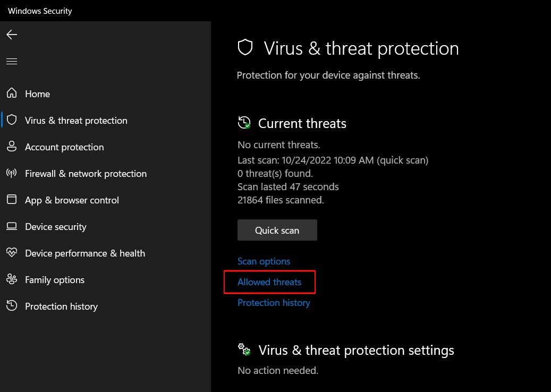Click the App & browser control window icon

click(12, 200)
